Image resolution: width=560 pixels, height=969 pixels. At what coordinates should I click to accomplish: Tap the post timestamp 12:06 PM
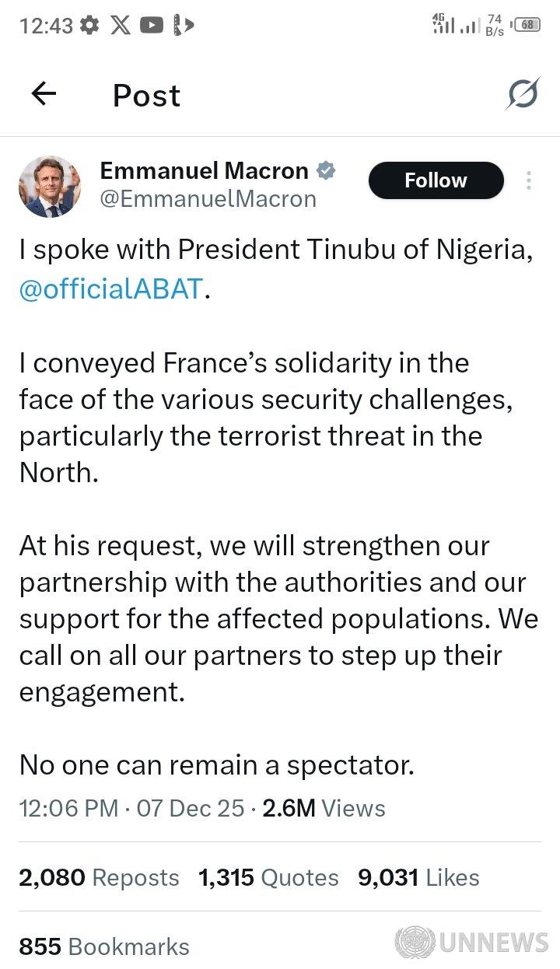68,808
